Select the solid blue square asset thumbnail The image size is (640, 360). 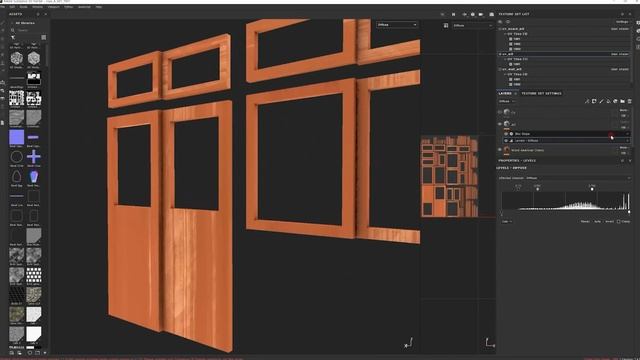click(17, 137)
